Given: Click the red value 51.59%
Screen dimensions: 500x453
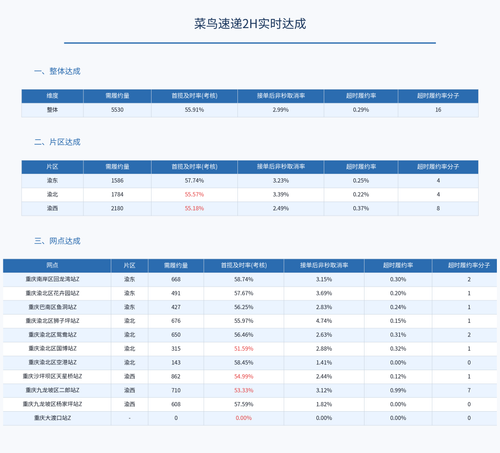Looking at the screenshot, I should 244,349.
